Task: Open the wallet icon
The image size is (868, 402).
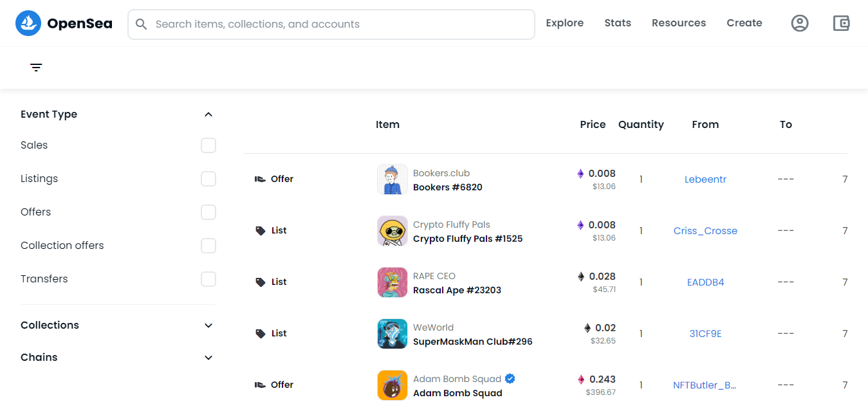Action: click(842, 24)
